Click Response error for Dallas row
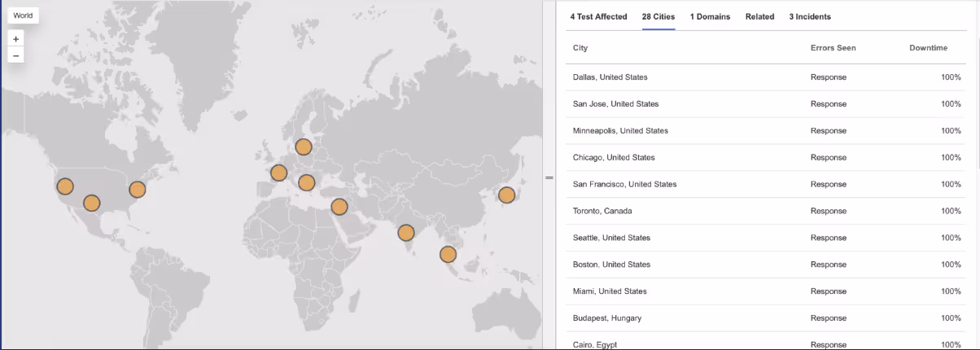The width and height of the screenshot is (980, 350). coord(828,77)
